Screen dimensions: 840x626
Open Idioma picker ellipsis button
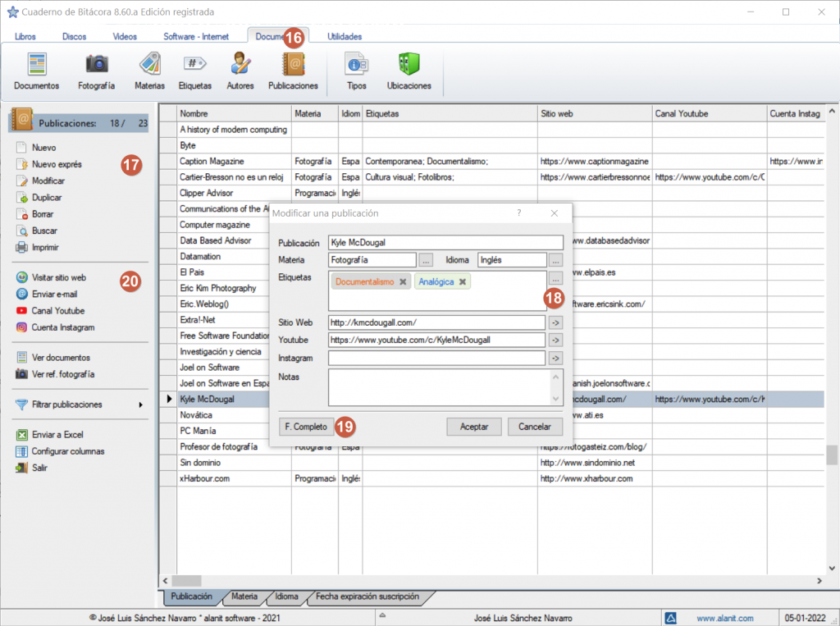coord(556,260)
